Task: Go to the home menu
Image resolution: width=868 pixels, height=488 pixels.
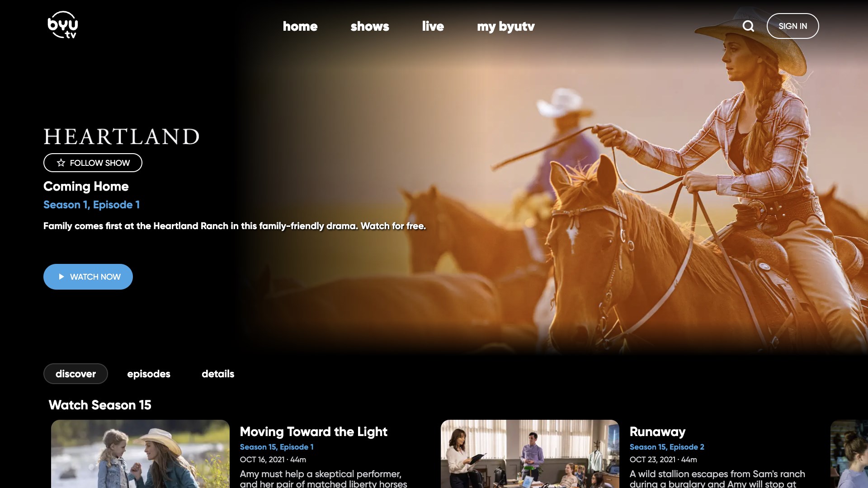Action: pos(300,26)
